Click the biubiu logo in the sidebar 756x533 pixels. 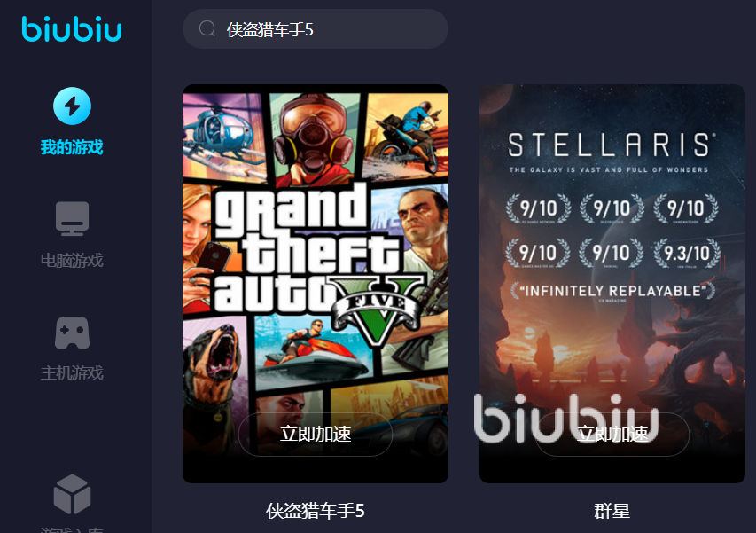(72, 29)
